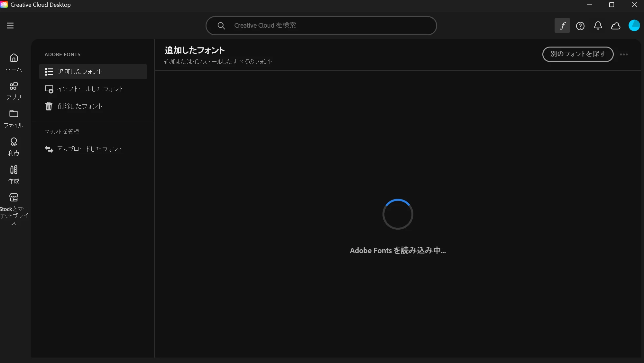Screen dimensions: 644x363
Task: Click the Creative Cloud を検索 search field
Action: pyautogui.click(x=328, y=25)
